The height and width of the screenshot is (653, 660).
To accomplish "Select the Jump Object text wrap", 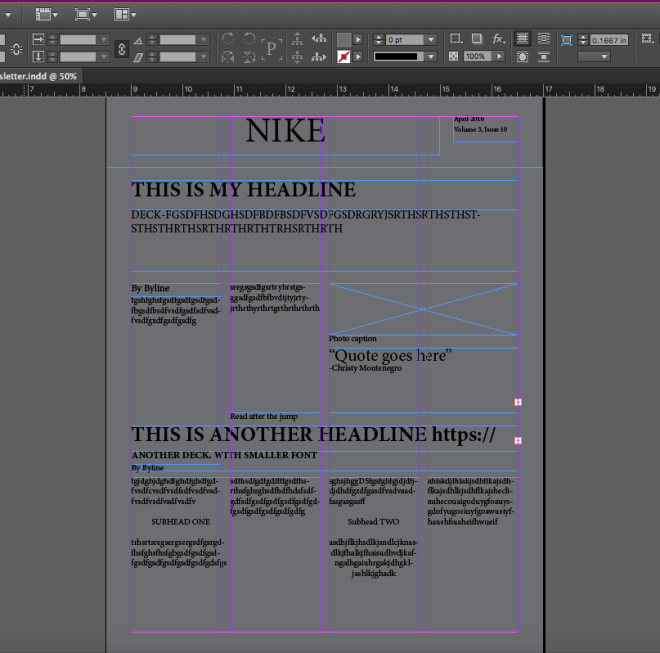I will (544, 57).
